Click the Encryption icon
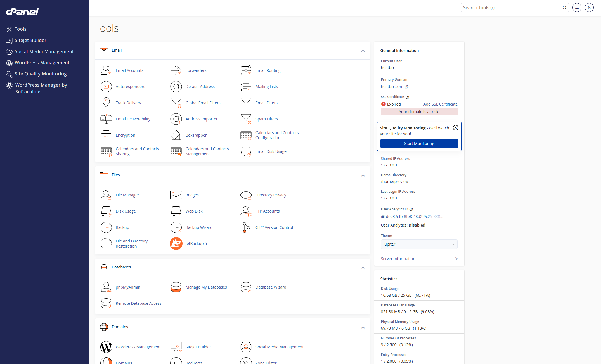 (x=106, y=135)
